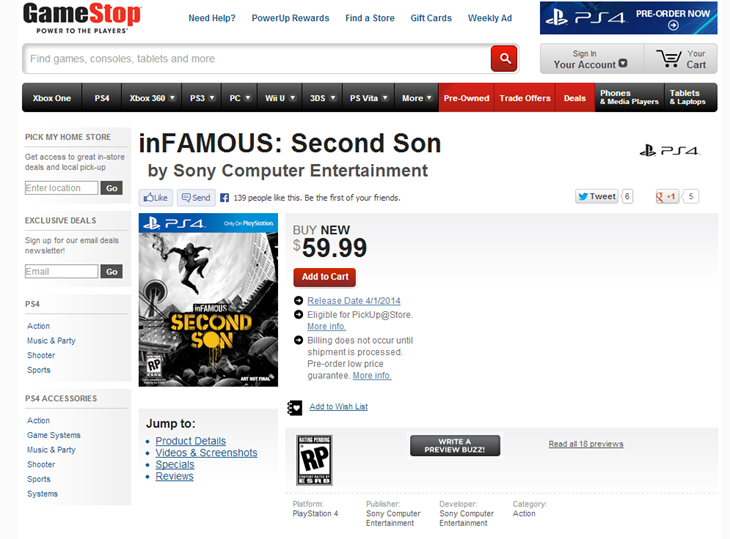Open the Trade Offers tab
This screenshot has width=730, height=539.
click(x=525, y=98)
